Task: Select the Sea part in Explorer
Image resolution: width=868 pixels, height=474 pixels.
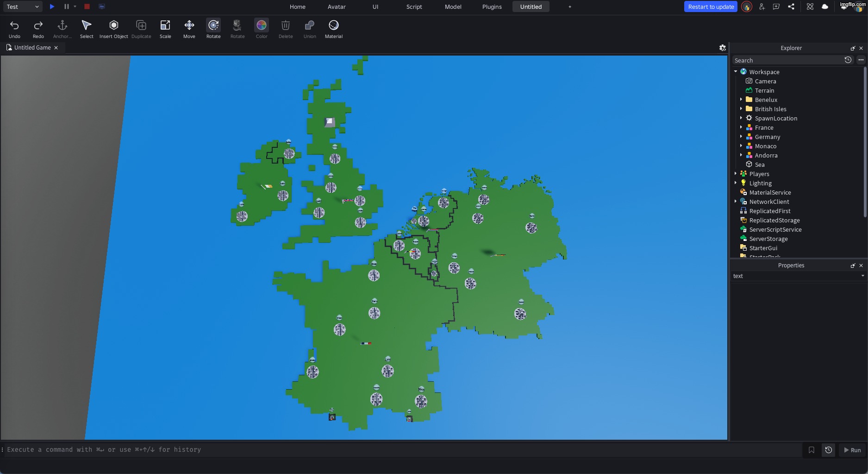Action: [760, 164]
